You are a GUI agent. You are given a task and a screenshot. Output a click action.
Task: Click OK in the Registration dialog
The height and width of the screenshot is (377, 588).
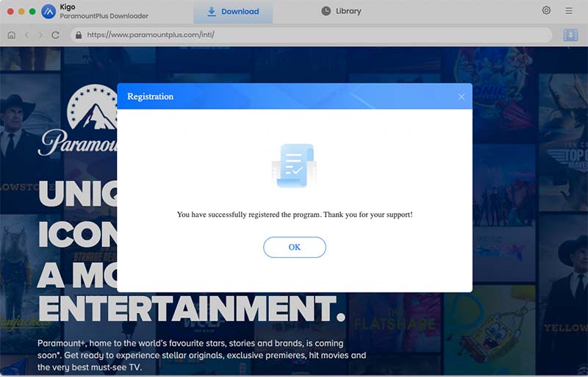(x=295, y=247)
